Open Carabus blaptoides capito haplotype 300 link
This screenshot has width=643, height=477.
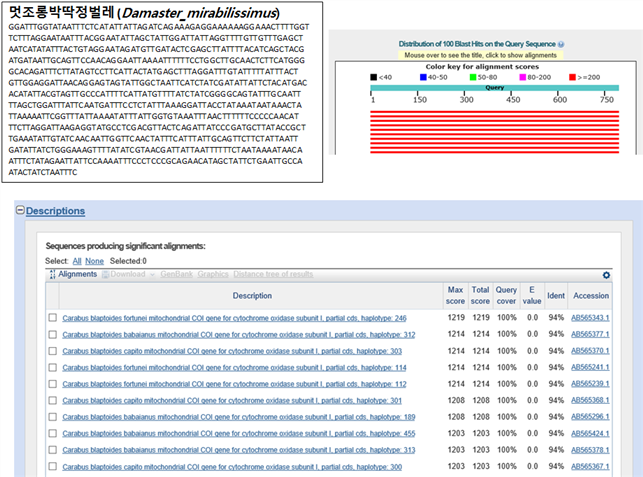pos(232,467)
